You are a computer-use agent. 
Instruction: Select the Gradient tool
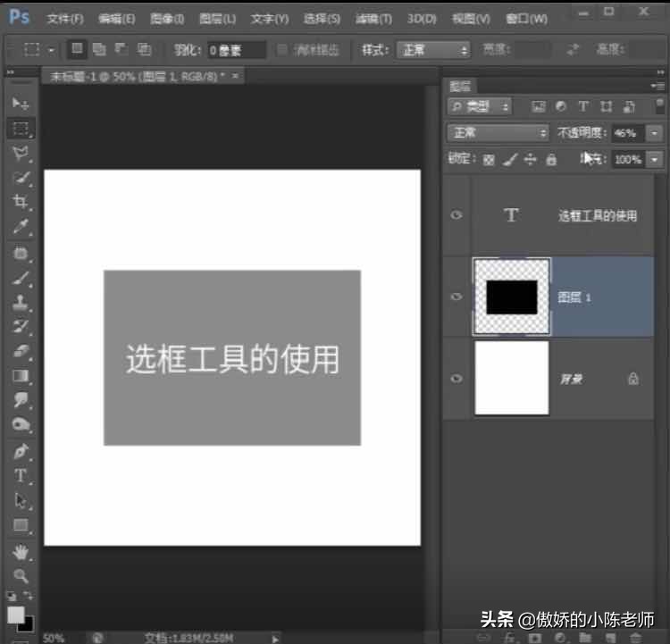(20, 376)
